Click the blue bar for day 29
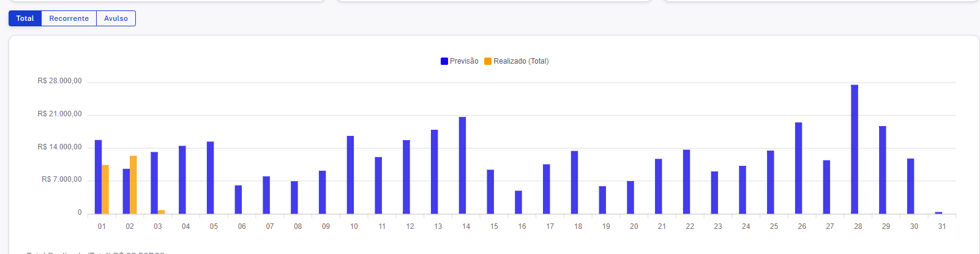The height and width of the screenshot is (254, 980). (883, 170)
